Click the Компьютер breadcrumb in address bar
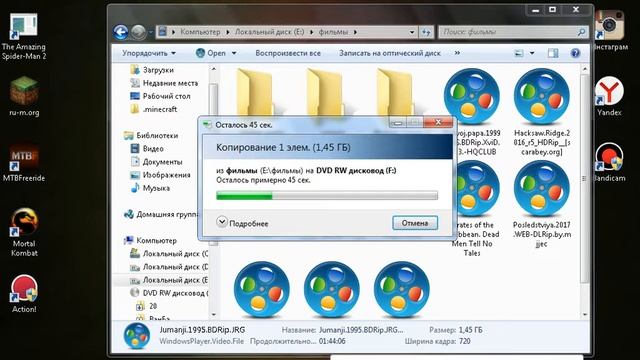 [x=200, y=32]
